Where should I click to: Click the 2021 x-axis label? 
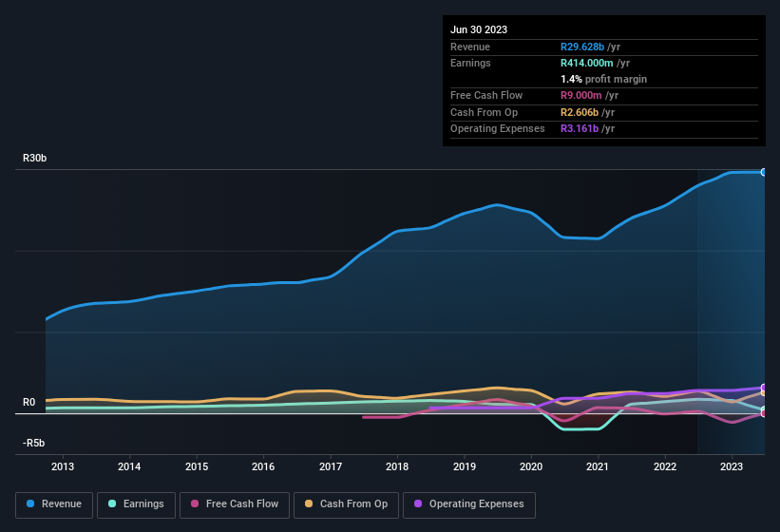pyautogui.click(x=598, y=466)
